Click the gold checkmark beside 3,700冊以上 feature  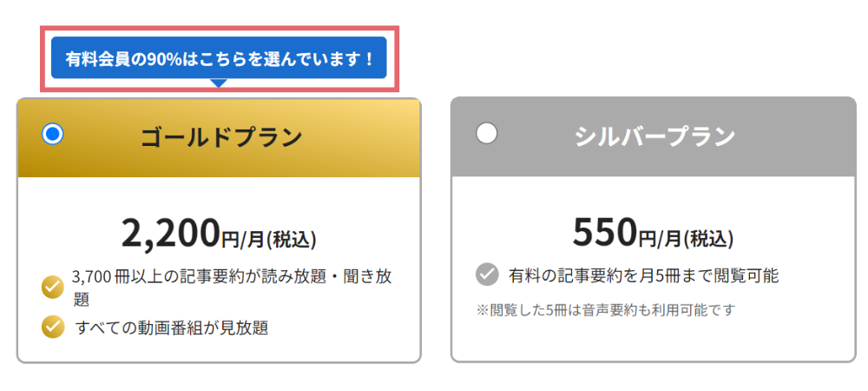[53, 286]
